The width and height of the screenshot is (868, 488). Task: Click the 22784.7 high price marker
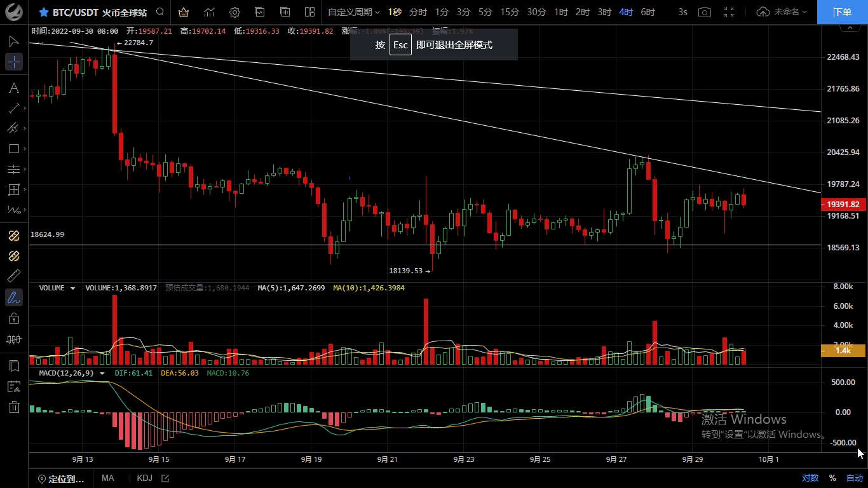(x=135, y=43)
